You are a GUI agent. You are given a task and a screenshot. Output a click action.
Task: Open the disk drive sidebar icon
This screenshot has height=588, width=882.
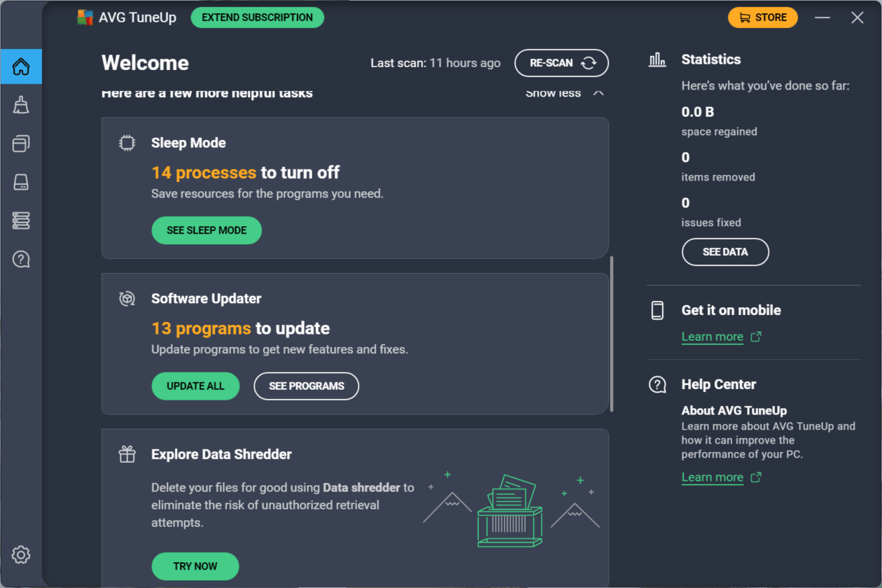click(x=21, y=183)
